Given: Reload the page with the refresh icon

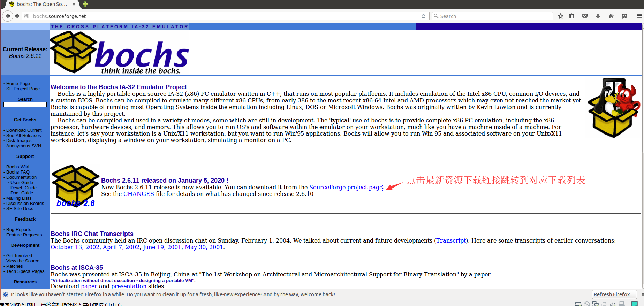Looking at the screenshot, I should click(423, 16).
